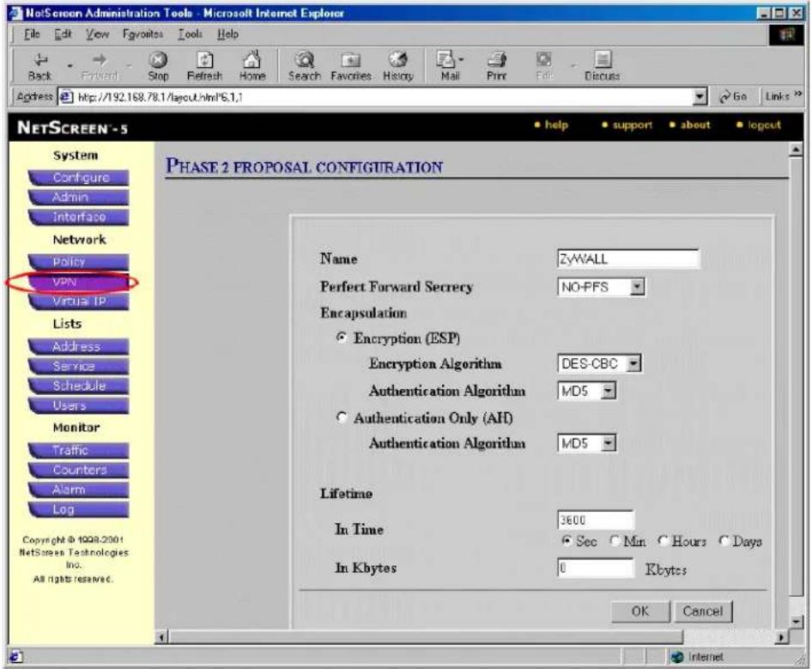Click the Forward toolbar icon
The image size is (812, 669).
click(x=100, y=60)
